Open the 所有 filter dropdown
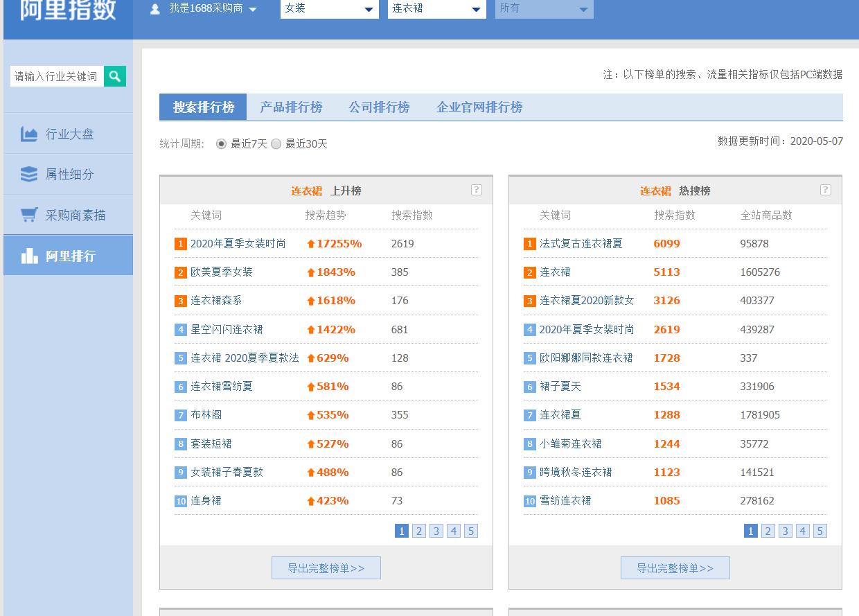Image resolution: width=859 pixels, height=616 pixels. 544,9
